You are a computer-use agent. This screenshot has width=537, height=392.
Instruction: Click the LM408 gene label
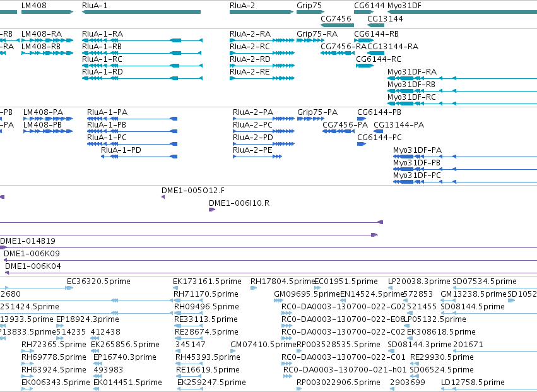pyautogui.click(x=34, y=6)
